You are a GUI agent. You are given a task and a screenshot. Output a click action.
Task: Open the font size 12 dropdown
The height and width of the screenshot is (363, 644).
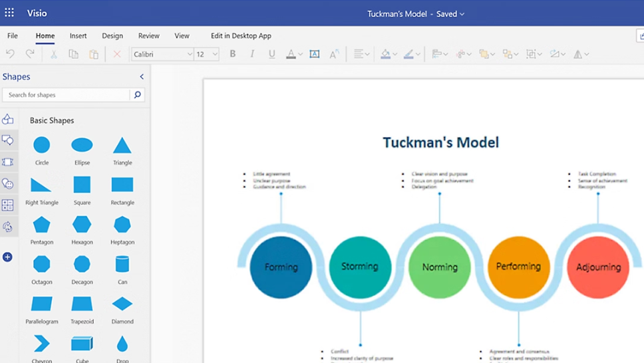215,55
